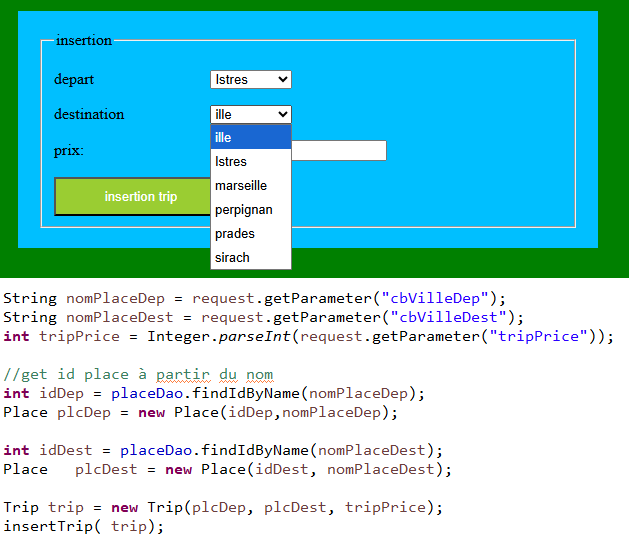Viewport: 629px width, 542px height.
Task: Click the prix label text
Action: (69, 151)
